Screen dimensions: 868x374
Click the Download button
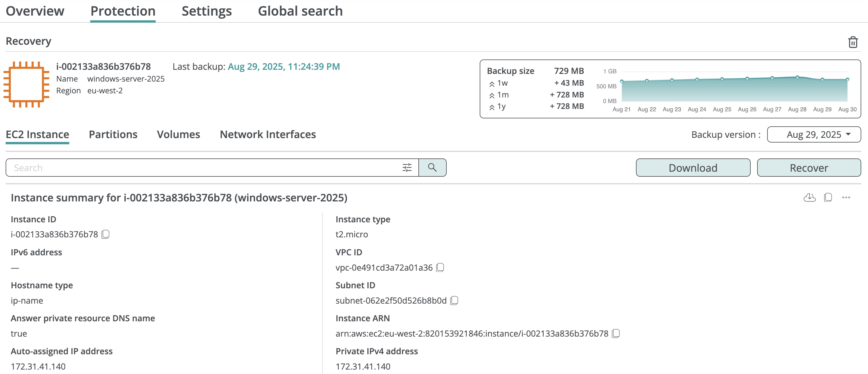pyautogui.click(x=693, y=168)
